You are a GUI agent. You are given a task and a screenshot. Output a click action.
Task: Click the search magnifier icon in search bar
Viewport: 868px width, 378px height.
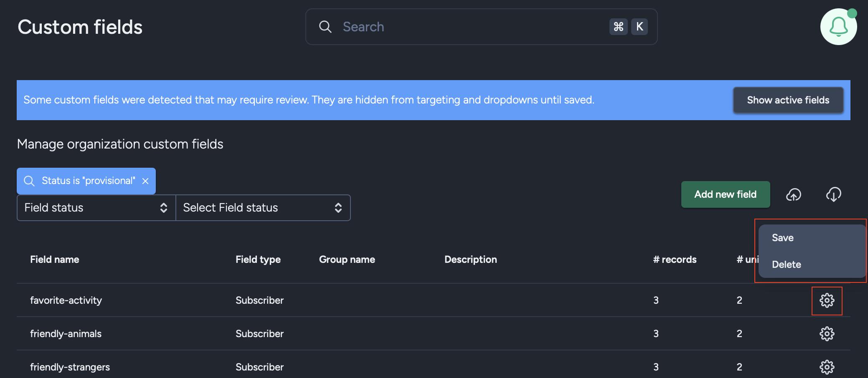pyautogui.click(x=325, y=27)
